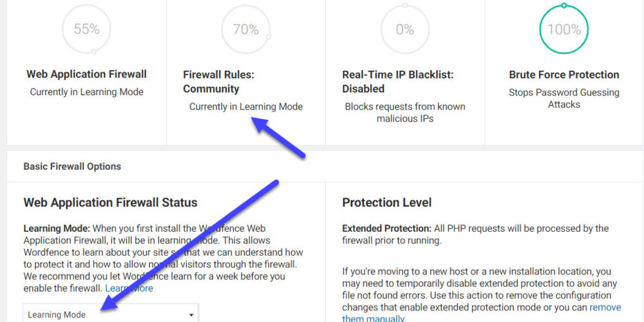Viewport: 644px width, 322px height.
Task: Click the 100% Brute Force Protection circle
Action: [563, 29]
